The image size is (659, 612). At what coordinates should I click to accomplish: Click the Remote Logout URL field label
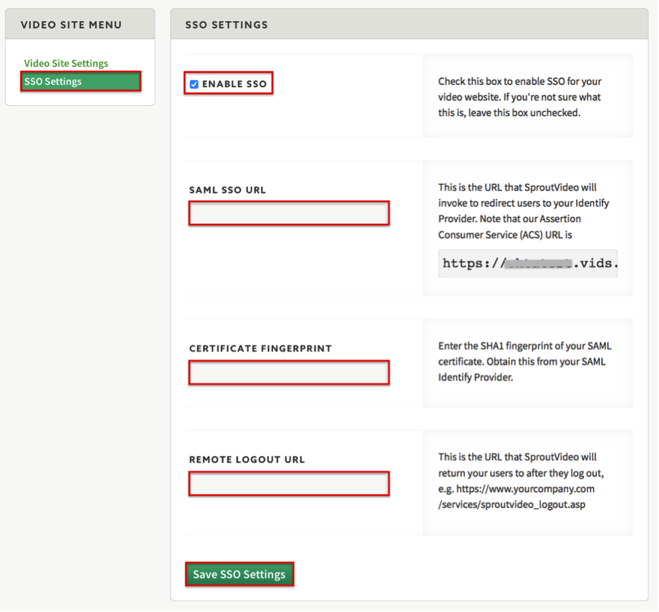[247, 460]
